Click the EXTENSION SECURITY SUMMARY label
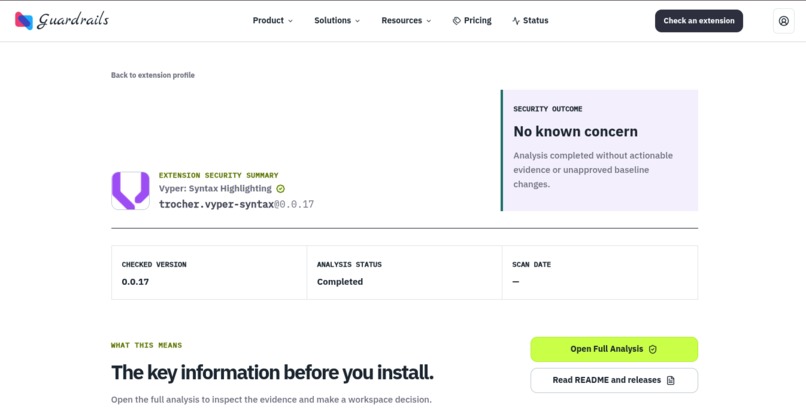This screenshot has height=408, width=806. (x=218, y=175)
